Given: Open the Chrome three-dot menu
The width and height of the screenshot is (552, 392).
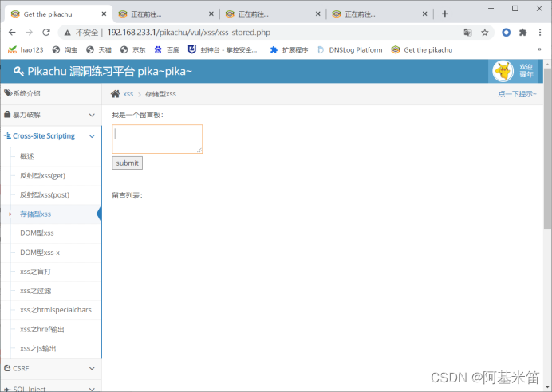Looking at the screenshot, I should 540,33.
